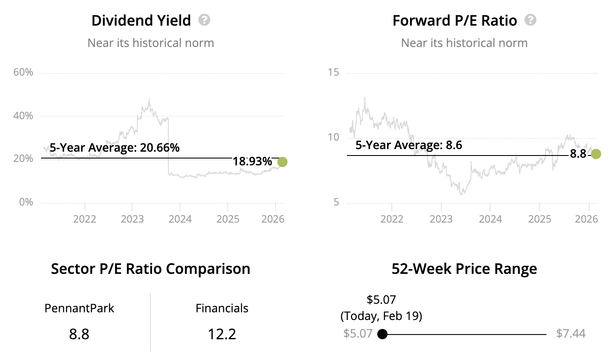Click the Today, Feb 19 price label
This screenshot has width=611, height=364.
[x=381, y=316]
